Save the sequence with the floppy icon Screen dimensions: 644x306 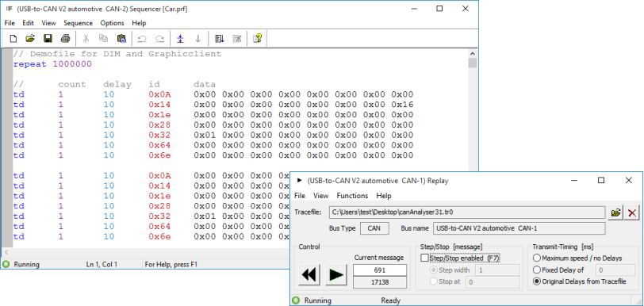(x=48, y=39)
